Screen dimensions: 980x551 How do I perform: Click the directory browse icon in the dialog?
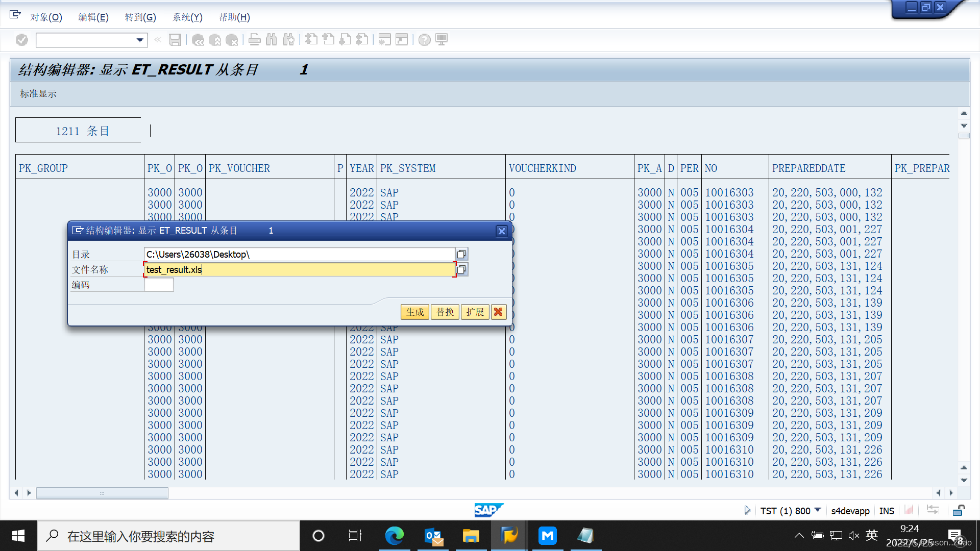click(461, 254)
